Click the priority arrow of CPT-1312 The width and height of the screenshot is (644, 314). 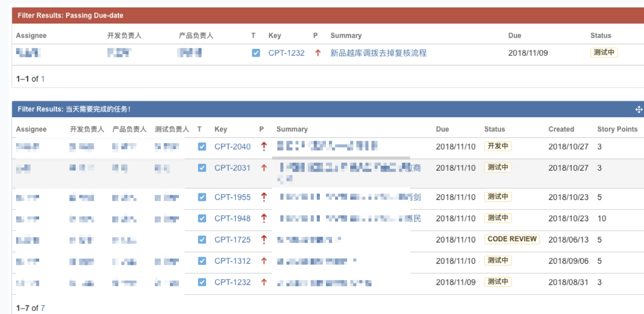264,261
